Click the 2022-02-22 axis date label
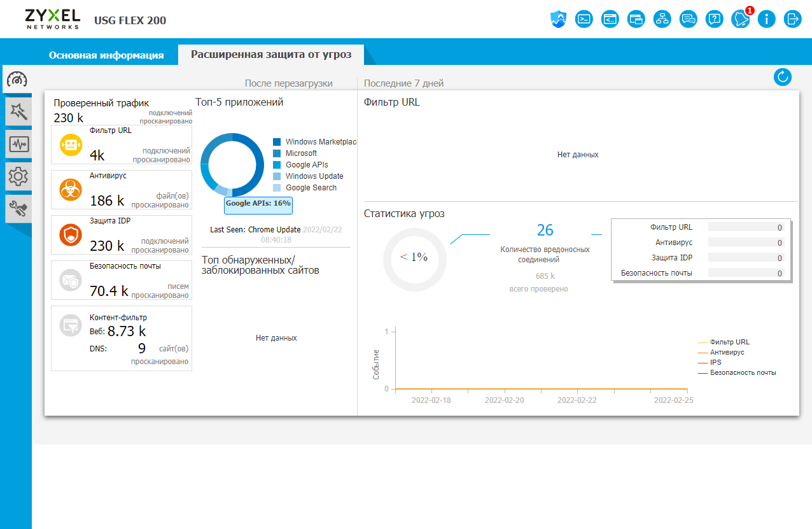This screenshot has height=529, width=812. [577, 400]
